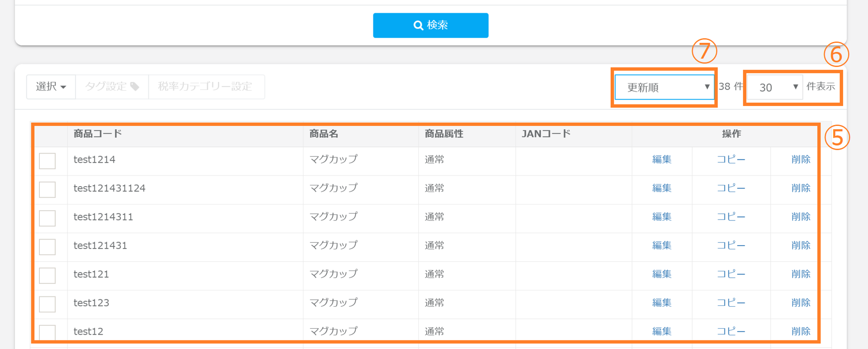
Task: Click 編集 in the test12 row
Action: point(662,332)
